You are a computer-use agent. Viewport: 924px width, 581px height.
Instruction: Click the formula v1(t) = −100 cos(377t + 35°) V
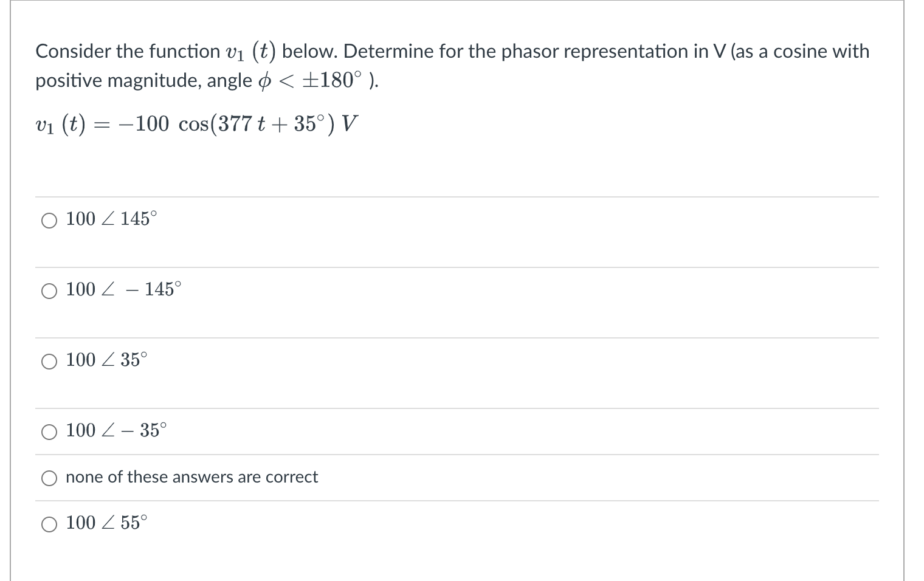point(195,122)
